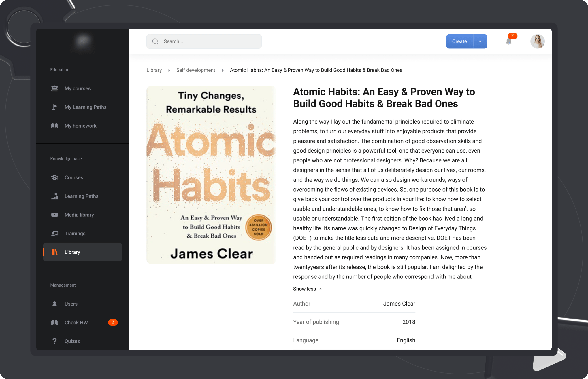Click the author value James Clear

point(399,304)
